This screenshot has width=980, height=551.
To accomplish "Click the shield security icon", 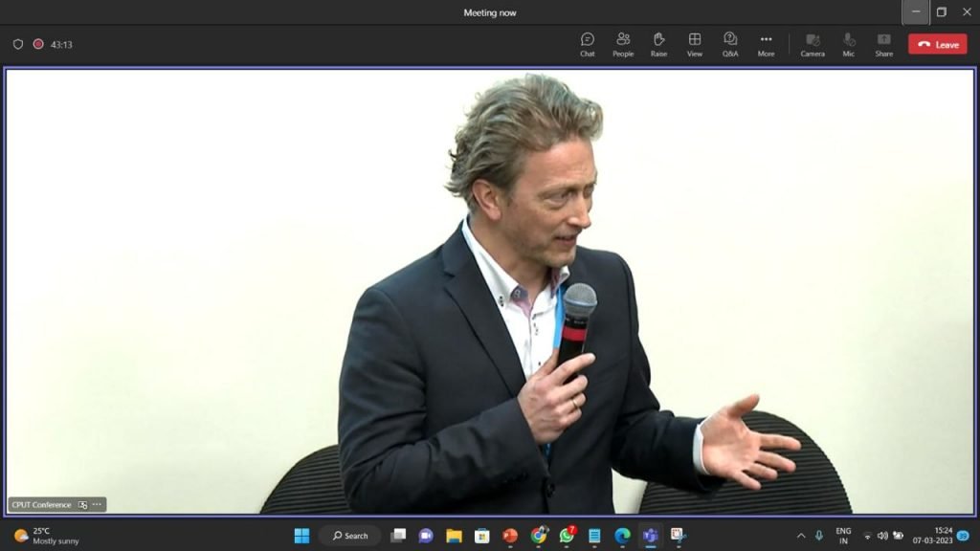I will pos(18,44).
